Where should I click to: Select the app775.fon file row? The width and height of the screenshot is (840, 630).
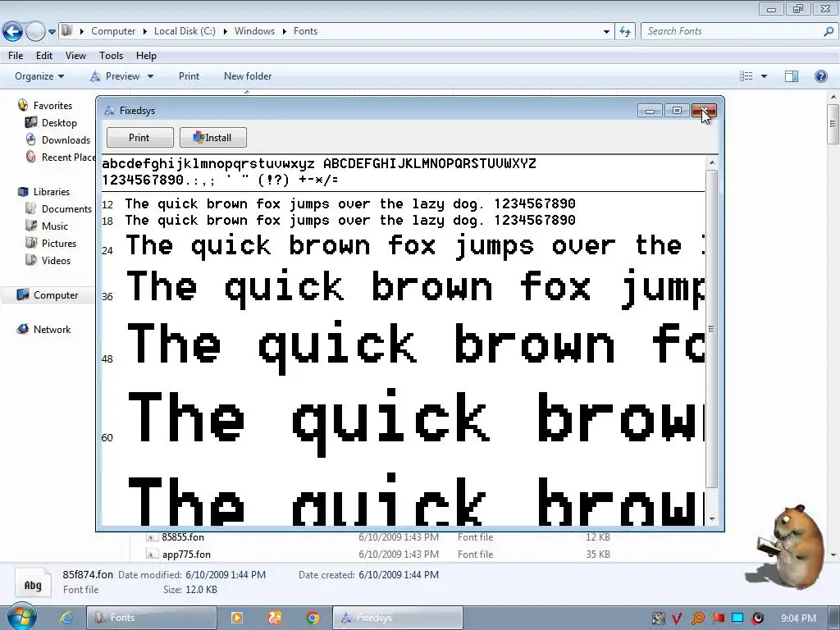(377, 555)
